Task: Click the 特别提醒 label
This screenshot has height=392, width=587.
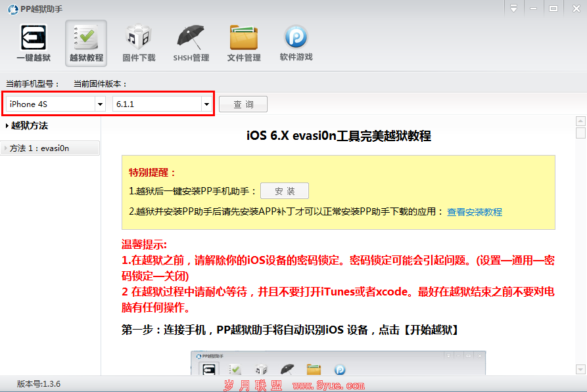Action: (x=152, y=173)
